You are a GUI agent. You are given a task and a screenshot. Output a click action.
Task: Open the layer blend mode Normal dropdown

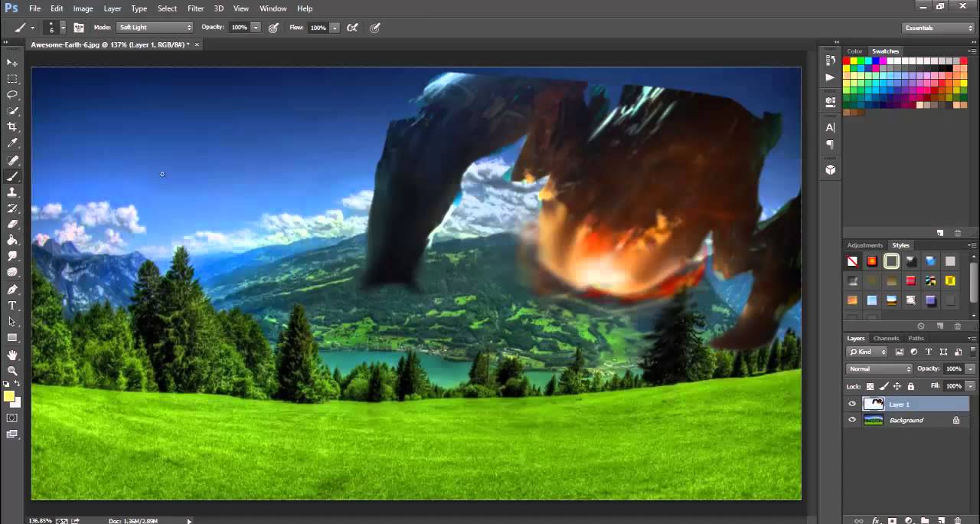pos(879,368)
